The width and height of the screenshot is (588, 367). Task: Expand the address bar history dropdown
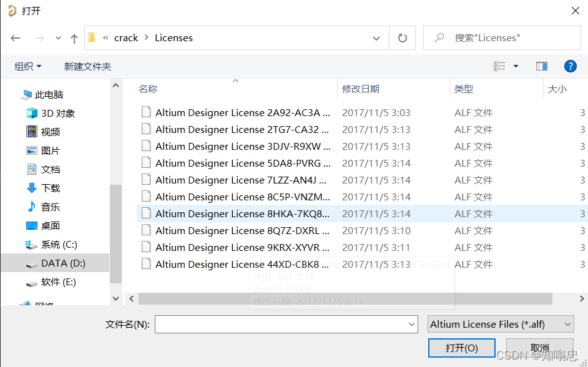(377, 37)
